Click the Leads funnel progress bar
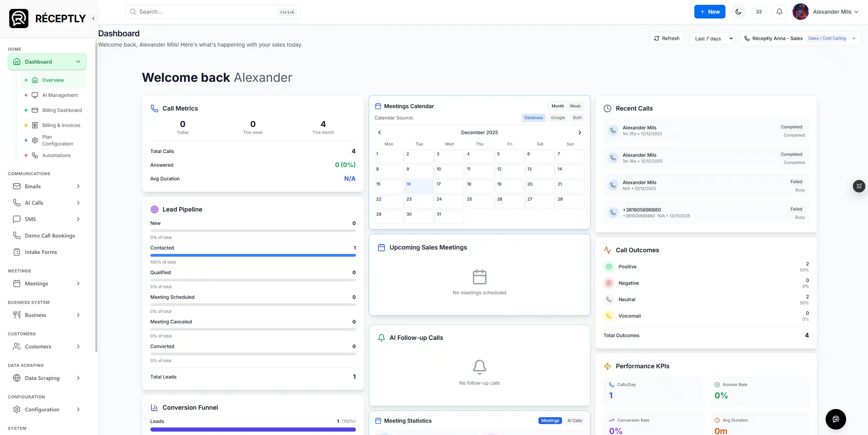This screenshot has width=868, height=435. [x=253, y=430]
